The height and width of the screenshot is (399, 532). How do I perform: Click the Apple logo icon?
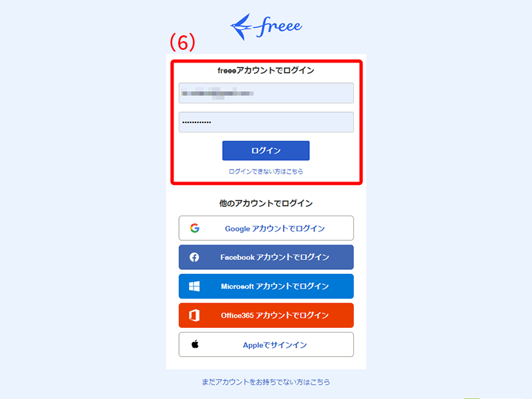(195, 344)
